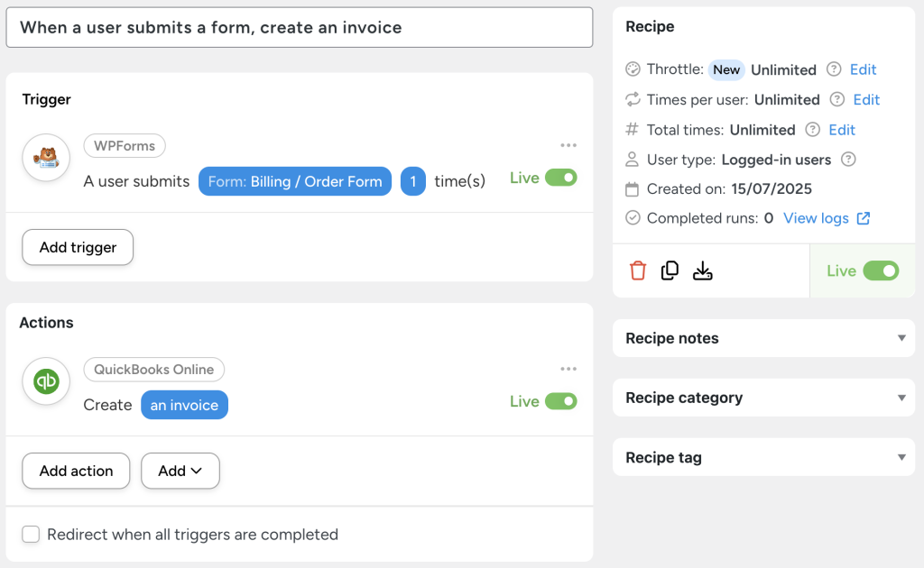Click the recipe title input field
This screenshot has width=924, height=568.
click(x=300, y=27)
